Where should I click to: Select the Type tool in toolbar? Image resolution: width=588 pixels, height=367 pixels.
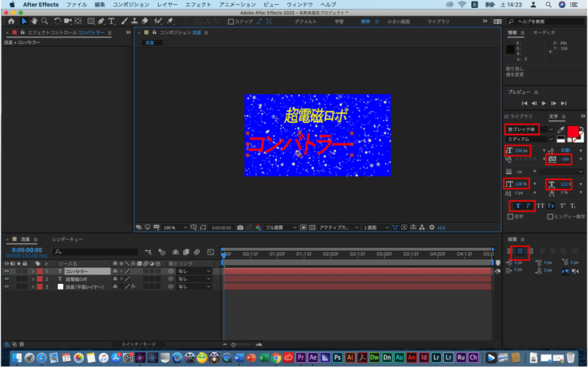click(112, 21)
